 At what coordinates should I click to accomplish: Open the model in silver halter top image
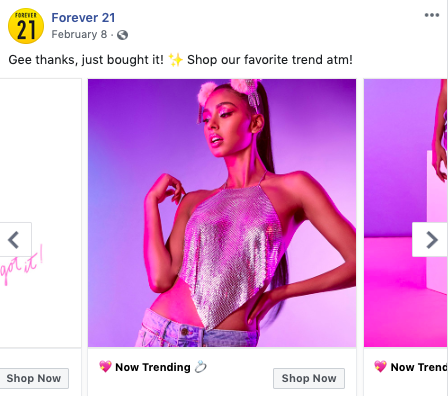[x=222, y=213]
